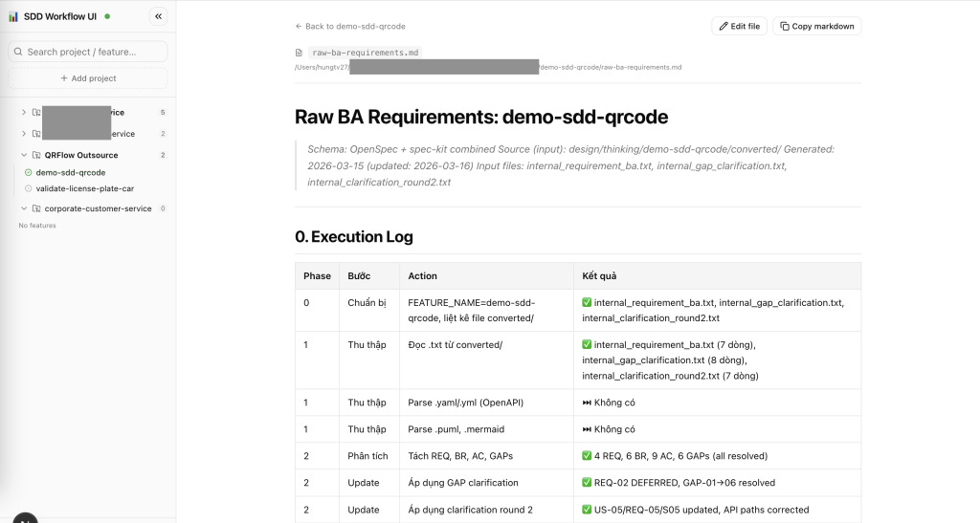Click the 'No features' label
Screen dimensions: 980x523
pos(37,226)
